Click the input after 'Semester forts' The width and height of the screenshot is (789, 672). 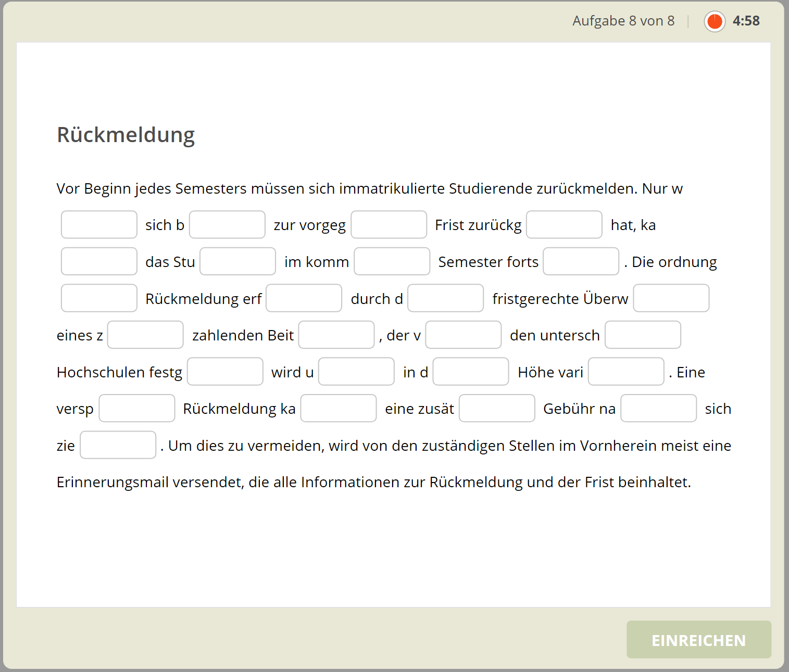[x=581, y=261]
